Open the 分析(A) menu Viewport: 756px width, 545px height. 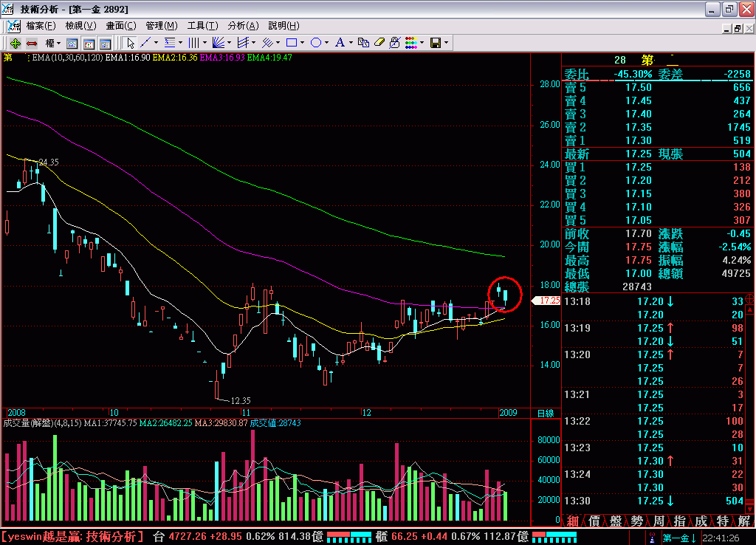point(243,26)
